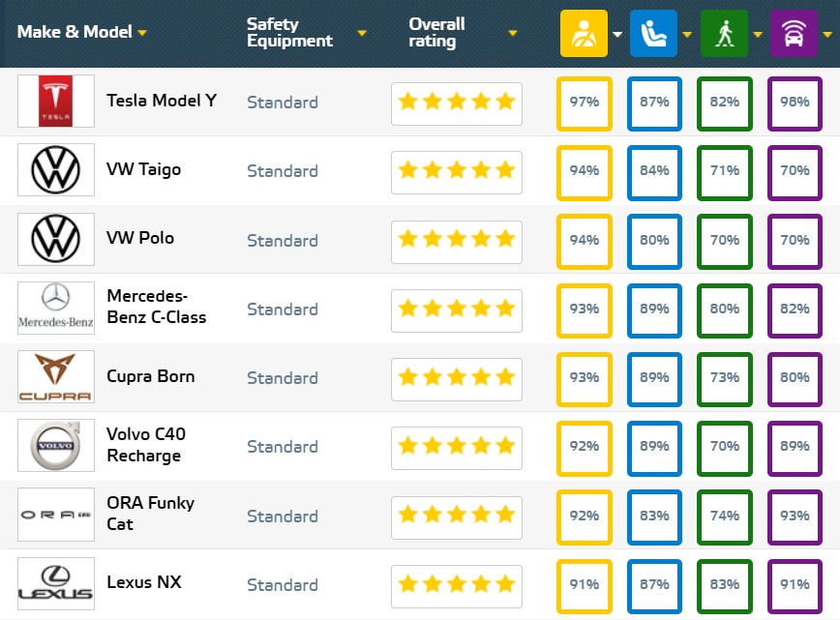Sort by Make & Model dropdown arrow
This screenshot has height=620, width=840.
(142, 33)
